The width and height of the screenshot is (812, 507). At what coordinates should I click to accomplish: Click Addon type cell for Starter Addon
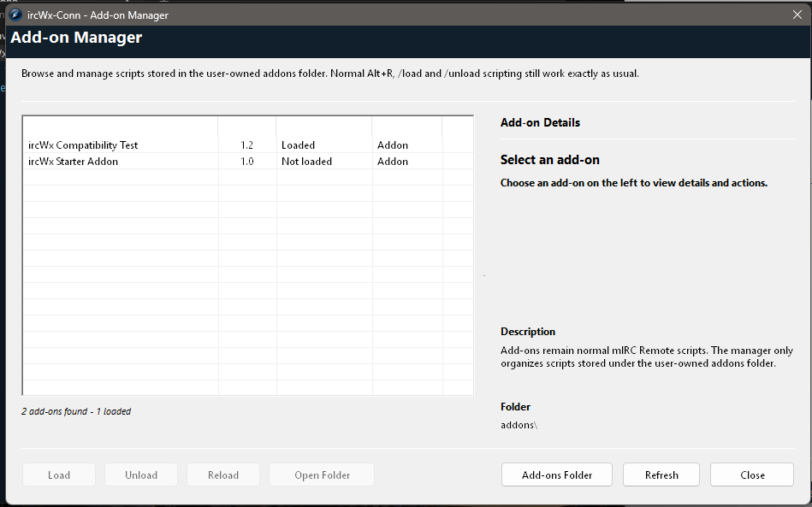(407, 162)
